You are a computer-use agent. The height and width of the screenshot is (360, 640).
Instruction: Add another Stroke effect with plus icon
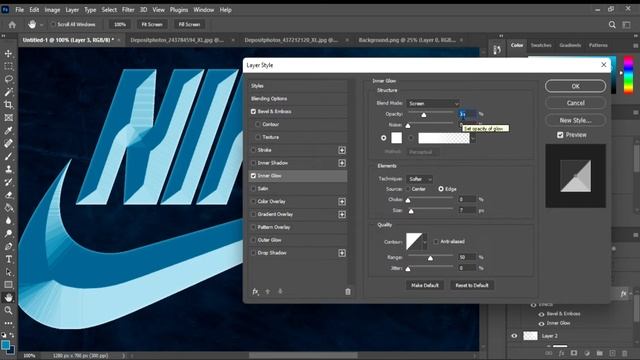click(342, 150)
